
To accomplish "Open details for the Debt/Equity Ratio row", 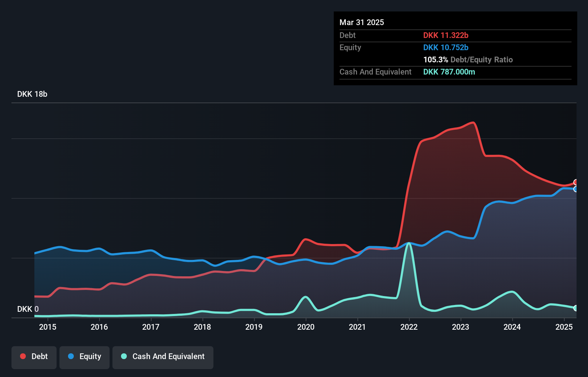I will (468, 59).
